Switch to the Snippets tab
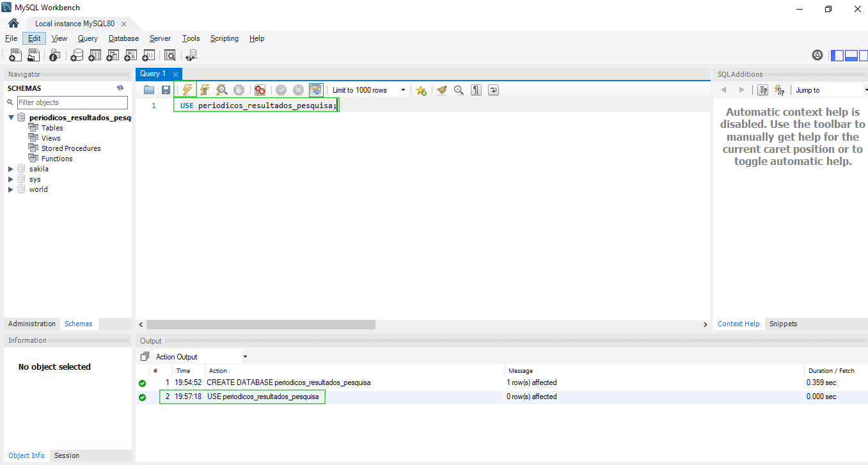Screen dimensions: 868x465 coord(783,324)
